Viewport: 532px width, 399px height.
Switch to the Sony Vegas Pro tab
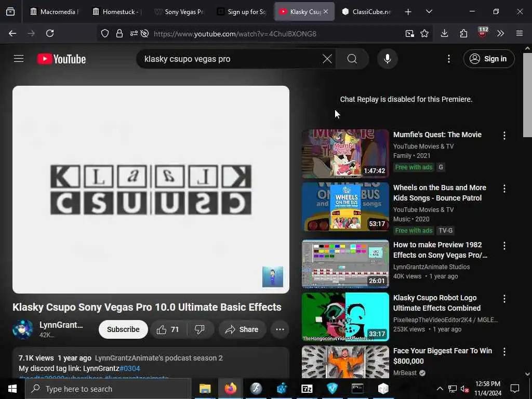[x=179, y=12]
